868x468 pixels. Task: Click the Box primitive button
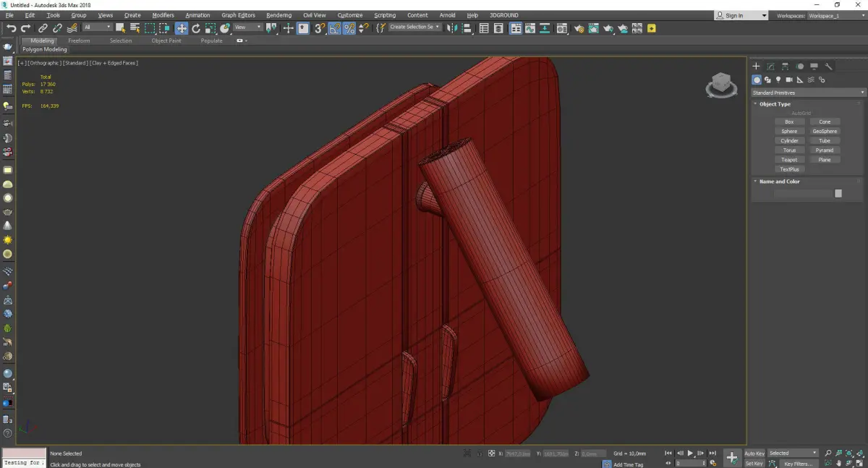(789, 122)
